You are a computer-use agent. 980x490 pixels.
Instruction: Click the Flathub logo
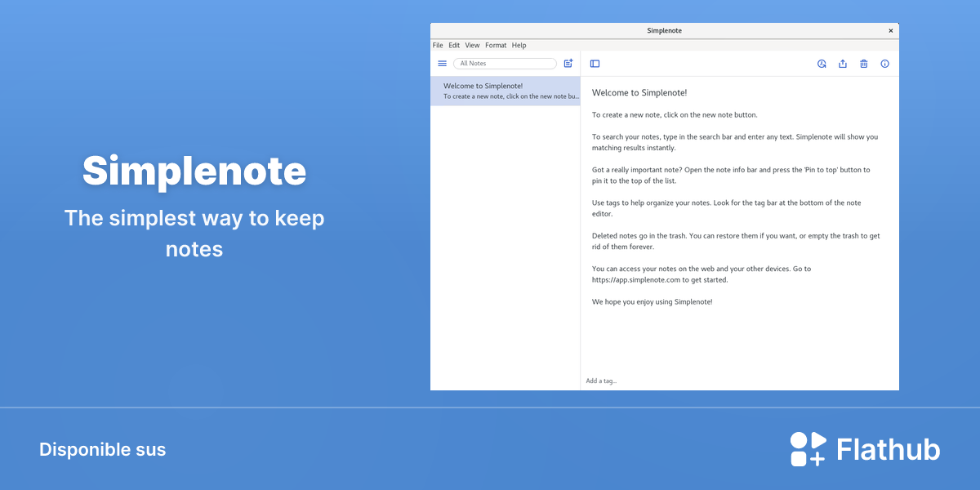865,449
